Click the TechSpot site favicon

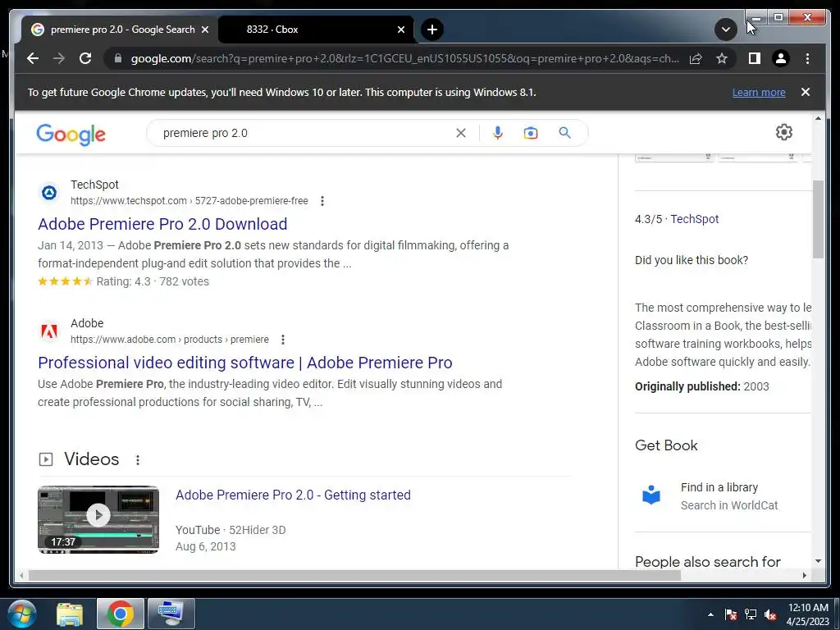[49, 192]
